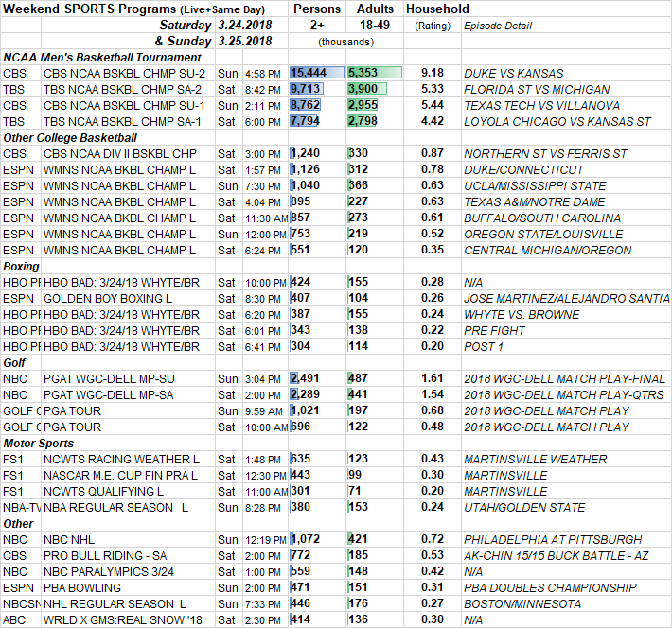This screenshot has width=672, height=628.
Task: Select the 15,444 Persons 2+ cell
Action: click(x=317, y=73)
